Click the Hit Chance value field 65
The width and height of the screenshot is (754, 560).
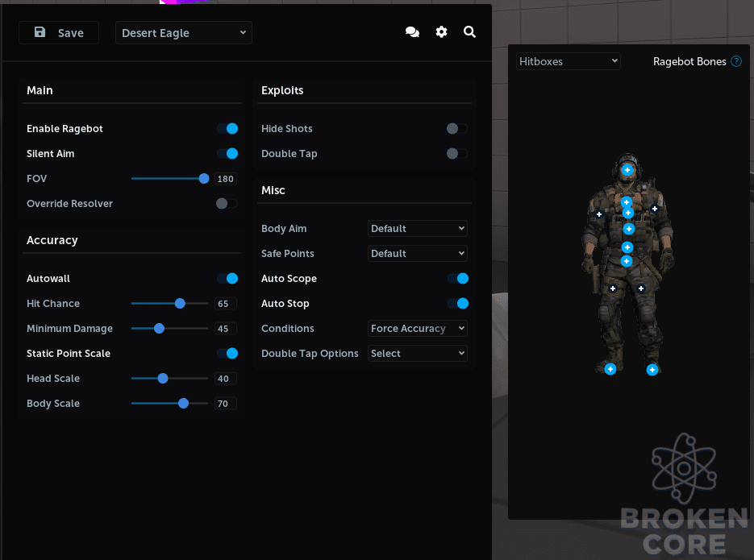(226, 304)
